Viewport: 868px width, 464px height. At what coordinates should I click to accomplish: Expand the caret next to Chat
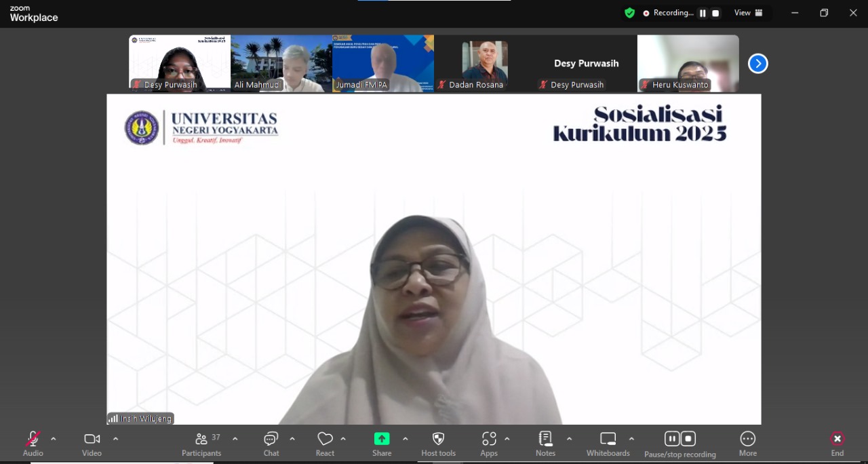pos(292,439)
